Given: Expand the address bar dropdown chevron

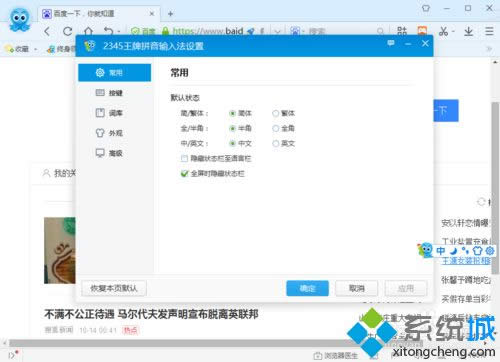Looking at the screenshot, I should pyautogui.click(x=277, y=32).
